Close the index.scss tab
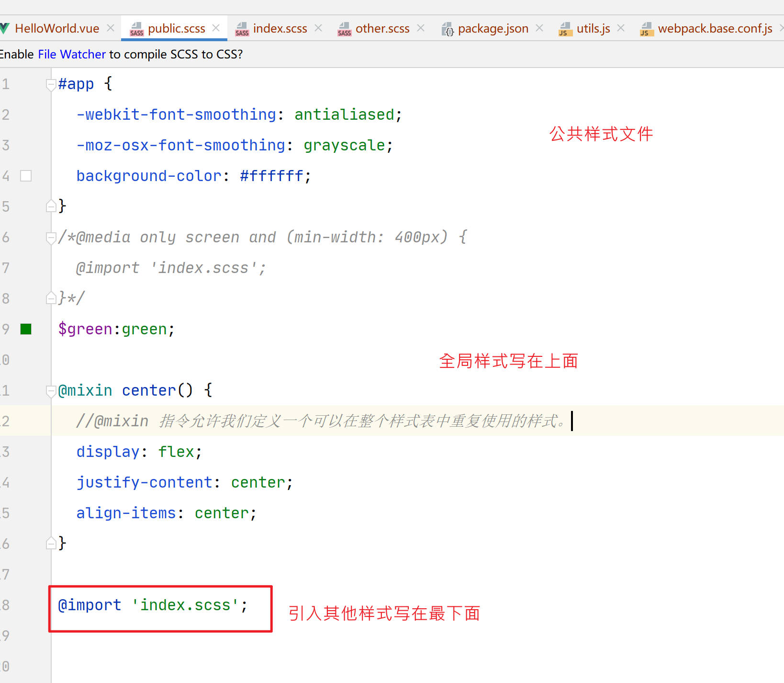Viewport: 784px width, 683px height. [318, 28]
